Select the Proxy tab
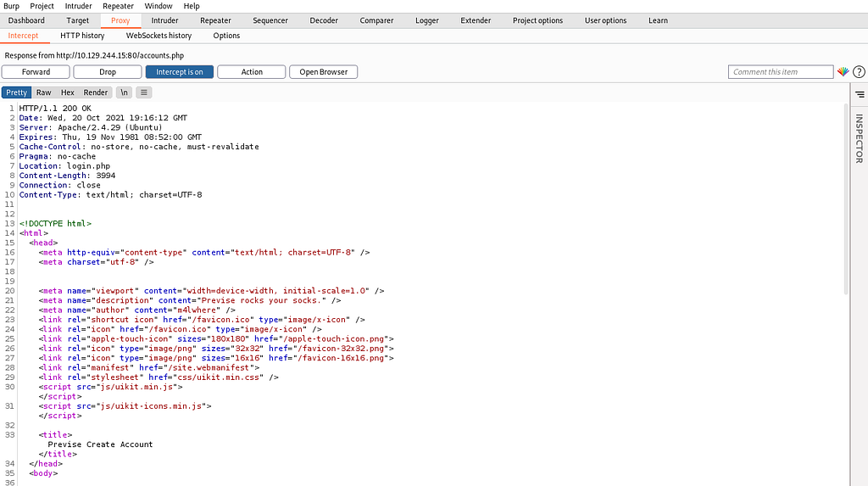 click(x=120, y=20)
